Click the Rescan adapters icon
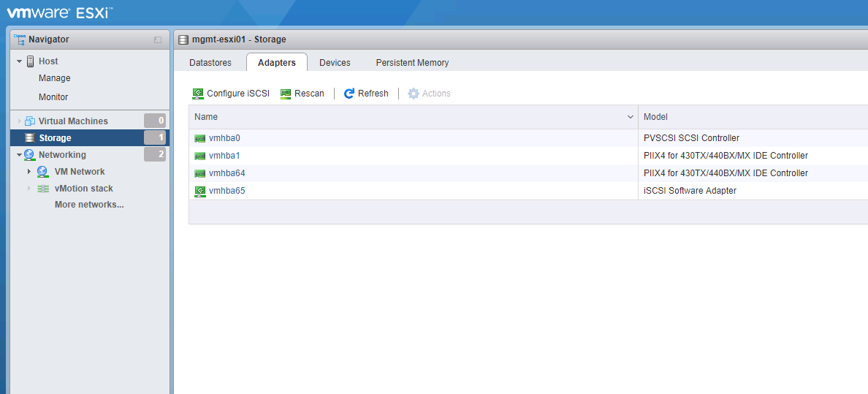Viewport: 868px width, 394px height. click(286, 94)
